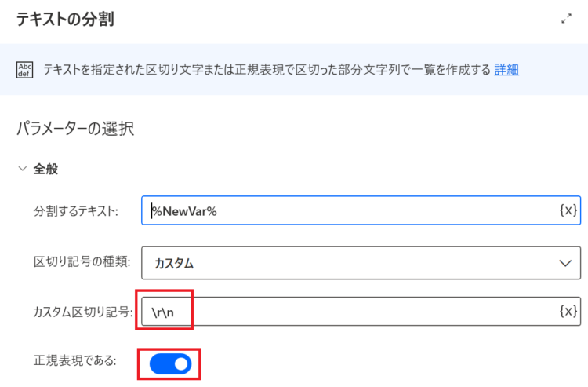Click the action description text in blue banner
Viewport: 588px width, 387px height.
point(267,70)
